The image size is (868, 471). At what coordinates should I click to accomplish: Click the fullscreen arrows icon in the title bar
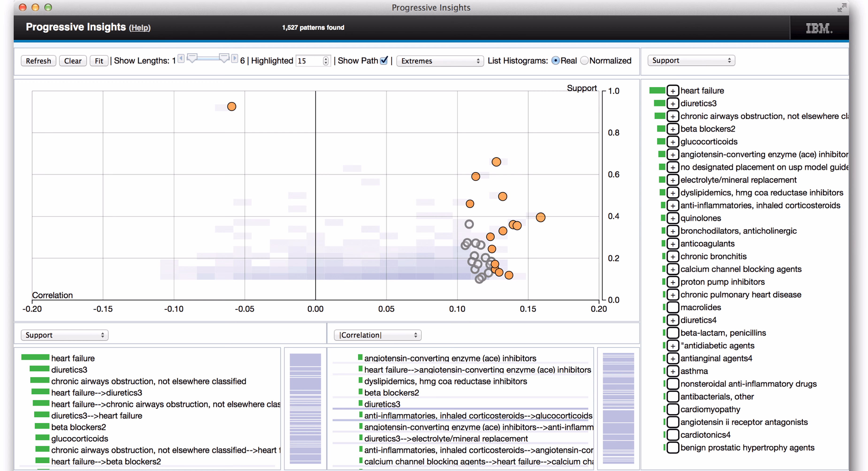point(842,8)
